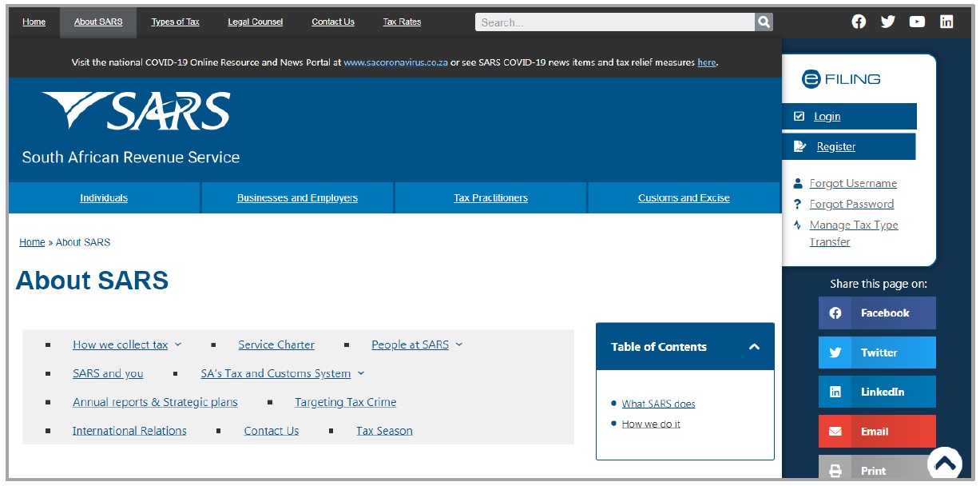This screenshot has width=980, height=486.
Task: Open Targeting Tax Crime link
Action: point(346,402)
